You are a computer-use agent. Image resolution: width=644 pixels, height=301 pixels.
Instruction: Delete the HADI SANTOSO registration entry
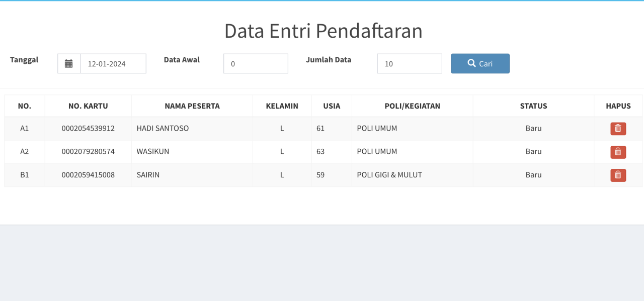(x=618, y=129)
